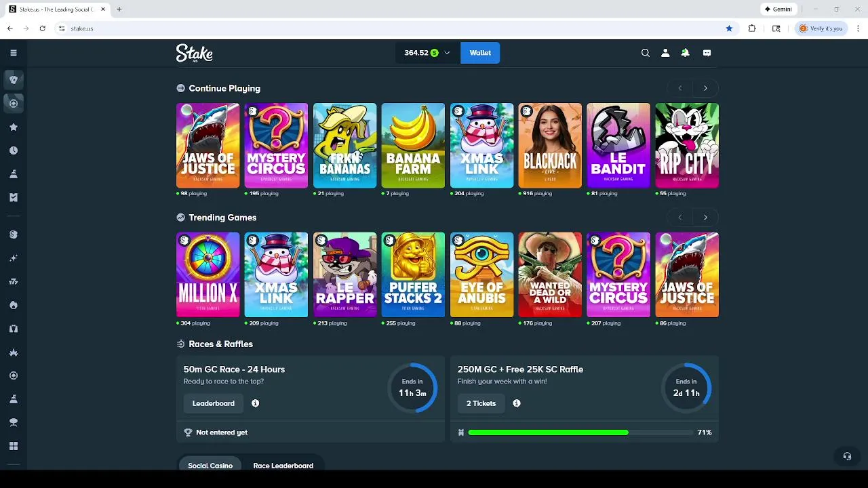Click the info icon next to Leaderboard

[255, 403]
